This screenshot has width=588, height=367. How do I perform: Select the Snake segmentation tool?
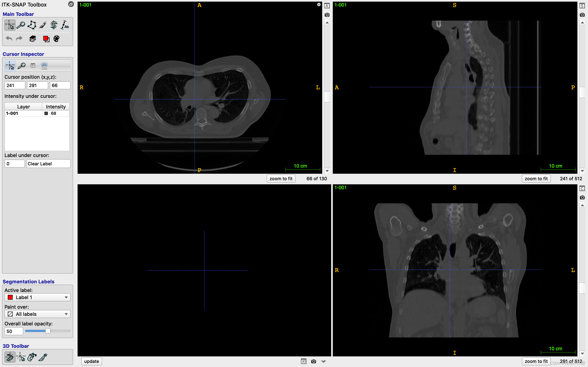click(54, 25)
